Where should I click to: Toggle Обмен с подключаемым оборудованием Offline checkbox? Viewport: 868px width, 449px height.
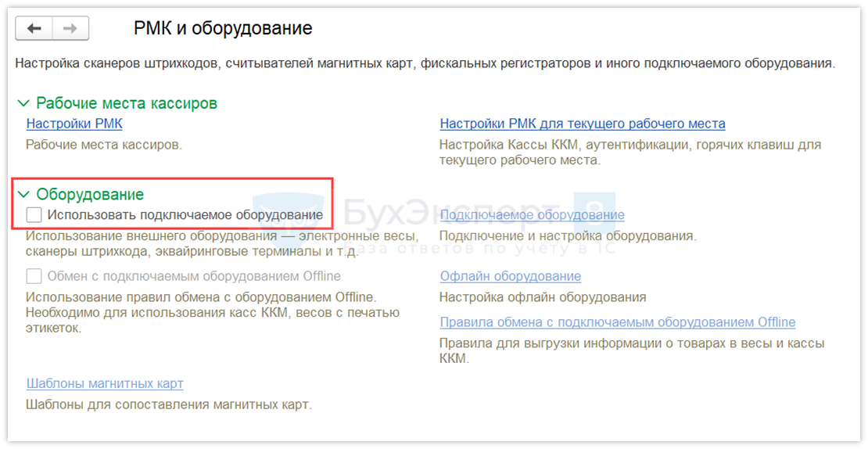point(34,275)
